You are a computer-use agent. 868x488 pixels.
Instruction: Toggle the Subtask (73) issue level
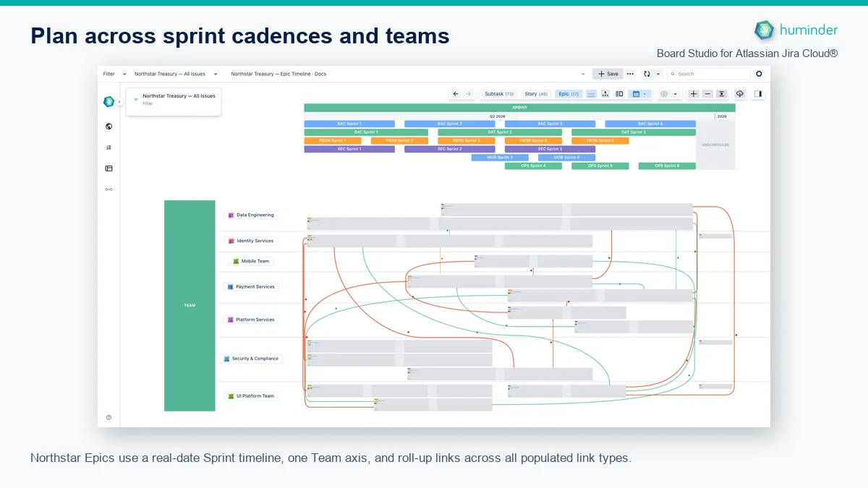[499, 94]
